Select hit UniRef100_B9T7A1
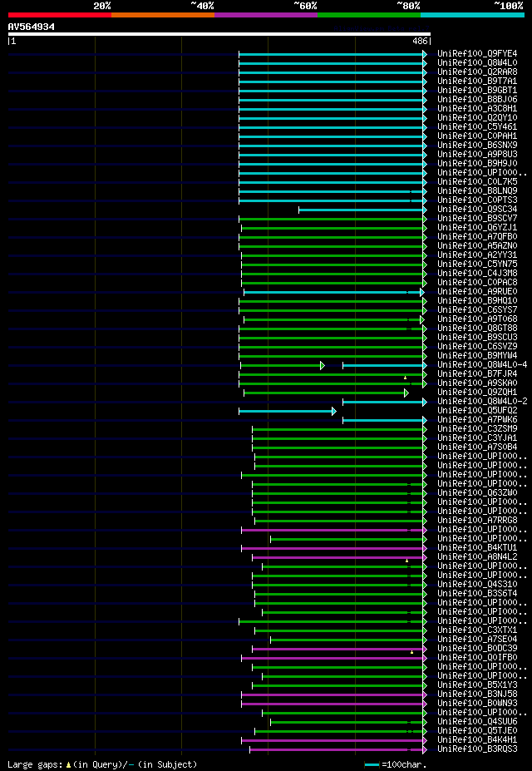This screenshot has height=771, width=532. coord(477,82)
